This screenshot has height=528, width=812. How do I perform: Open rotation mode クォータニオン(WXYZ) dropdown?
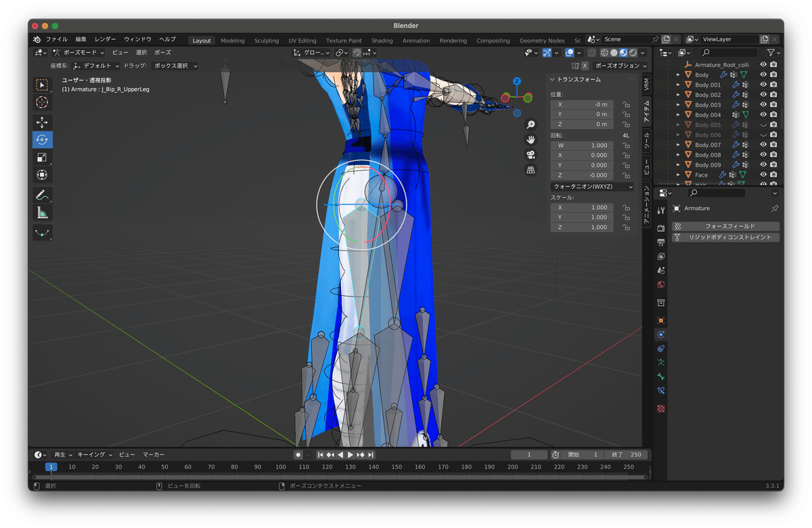point(593,187)
